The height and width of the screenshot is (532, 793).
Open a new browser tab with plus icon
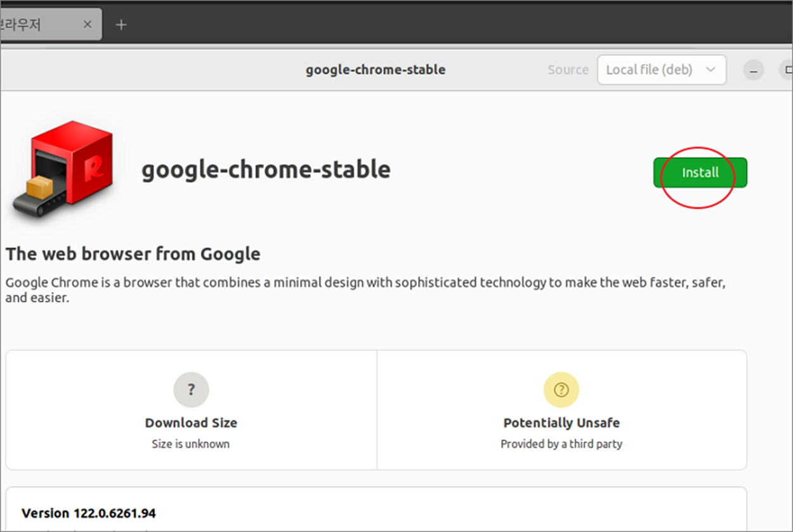point(121,25)
